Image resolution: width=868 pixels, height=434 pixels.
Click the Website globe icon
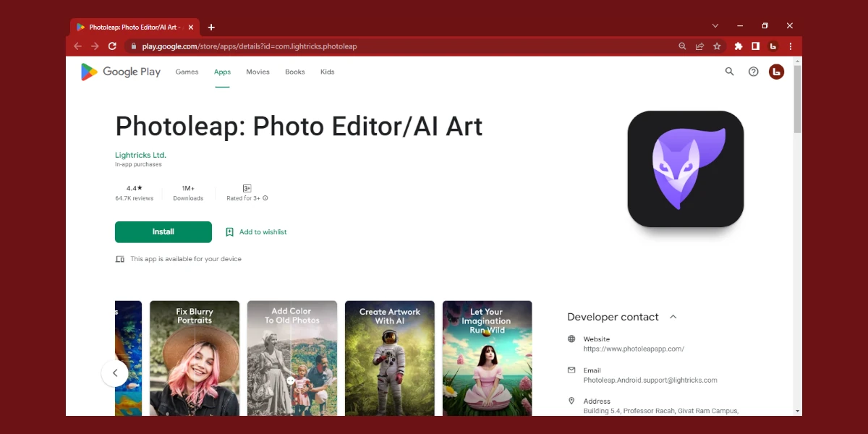tap(571, 339)
